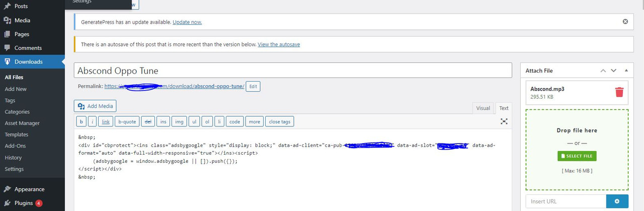
Task: Collapse the Attach File panel
Action: pos(626,71)
